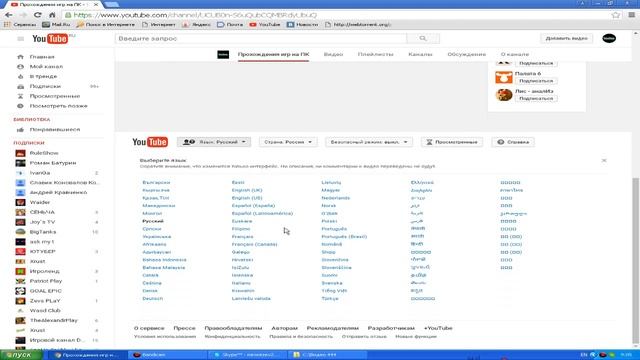Open the Chrome menu icon
640x360 pixels.
[x=631, y=15]
